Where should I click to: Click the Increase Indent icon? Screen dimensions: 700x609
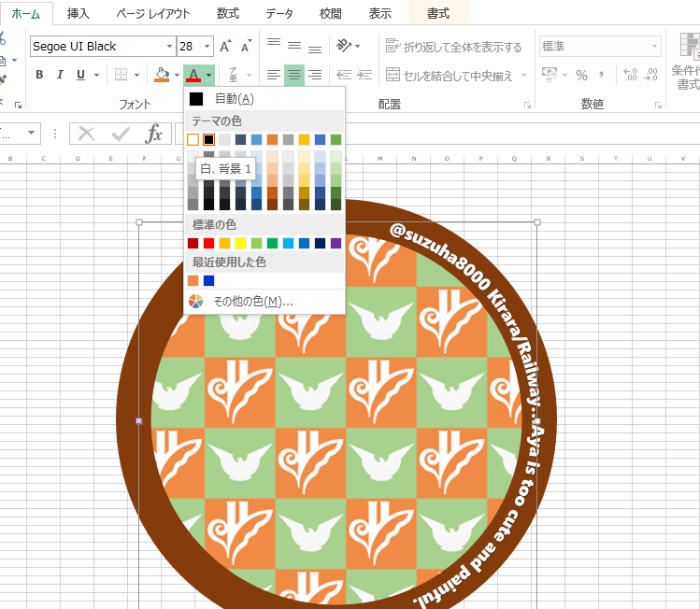tap(364, 75)
